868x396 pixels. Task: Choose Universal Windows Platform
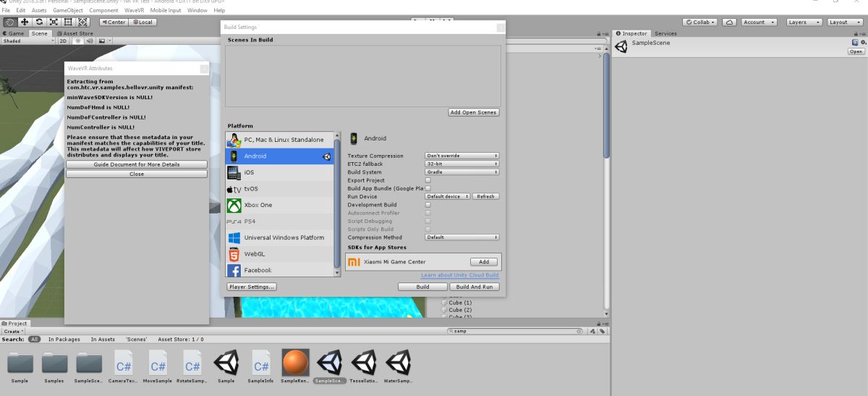click(279, 237)
